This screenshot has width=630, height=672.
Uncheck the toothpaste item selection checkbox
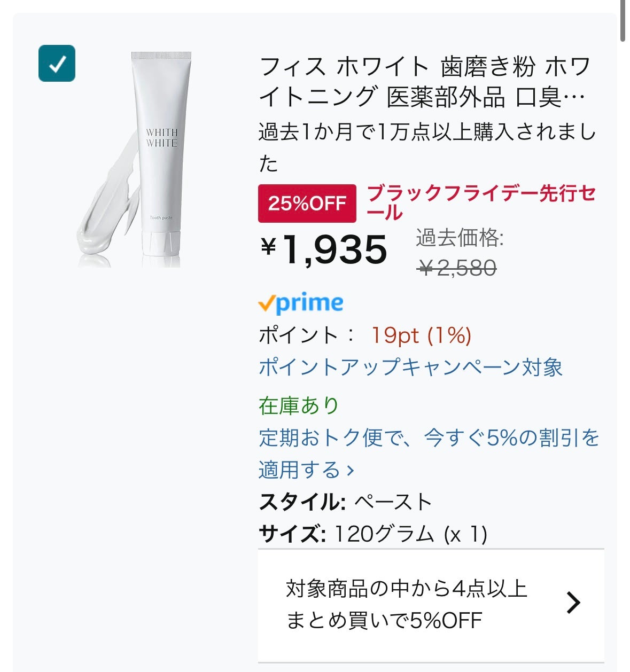(x=57, y=64)
